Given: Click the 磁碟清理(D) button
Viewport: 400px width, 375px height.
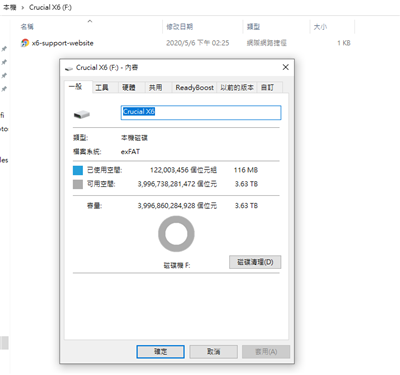Looking at the screenshot, I should [255, 262].
